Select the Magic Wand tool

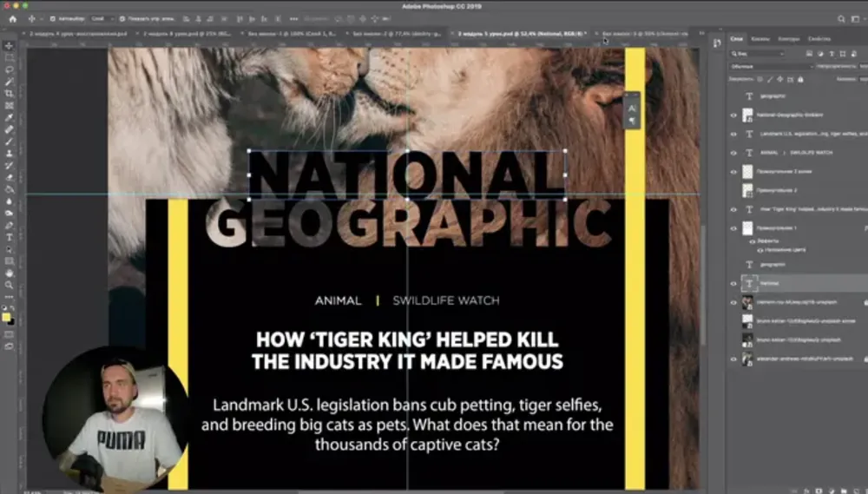9,82
